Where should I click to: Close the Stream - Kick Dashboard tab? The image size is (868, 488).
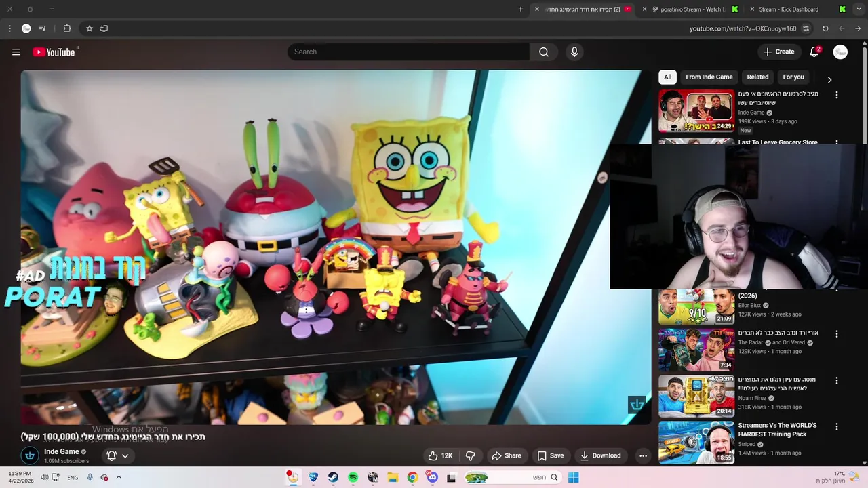pos(752,9)
